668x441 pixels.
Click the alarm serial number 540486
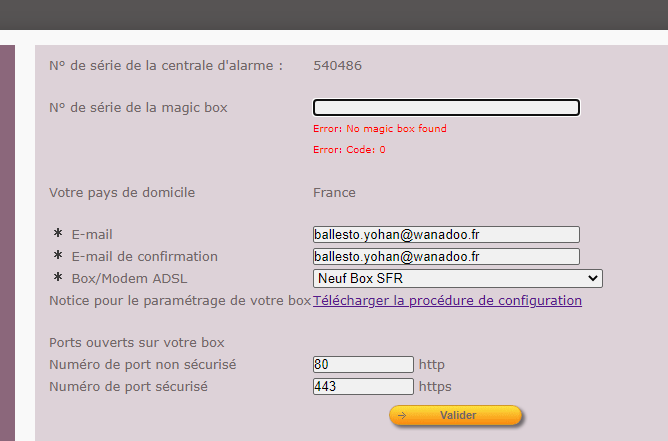click(337, 66)
